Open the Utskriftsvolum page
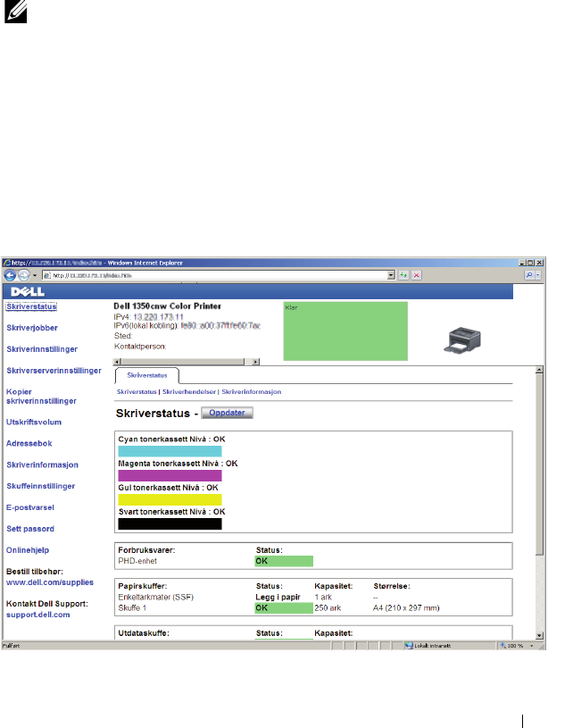Image resolution: width=573 pixels, height=728 pixels. coord(33,422)
